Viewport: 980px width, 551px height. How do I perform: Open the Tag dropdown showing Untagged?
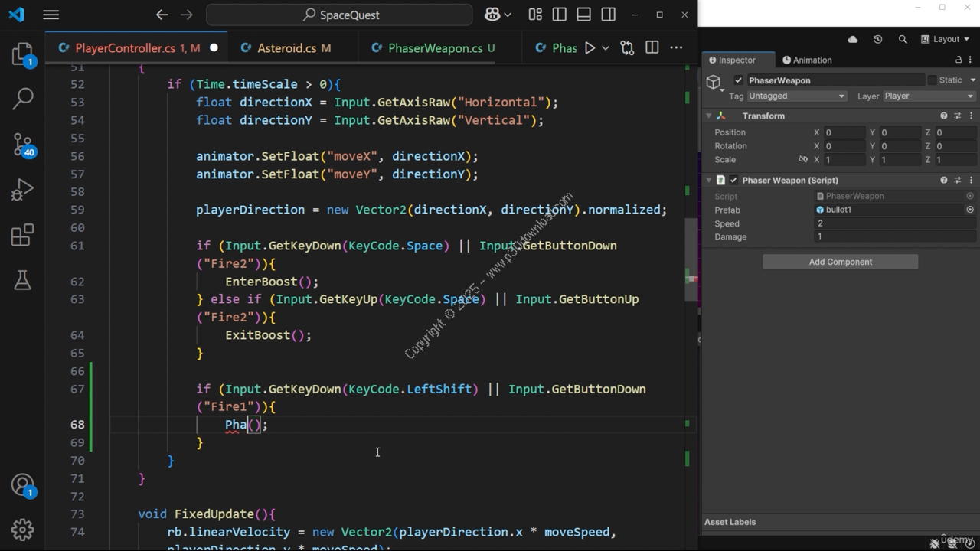tap(796, 96)
